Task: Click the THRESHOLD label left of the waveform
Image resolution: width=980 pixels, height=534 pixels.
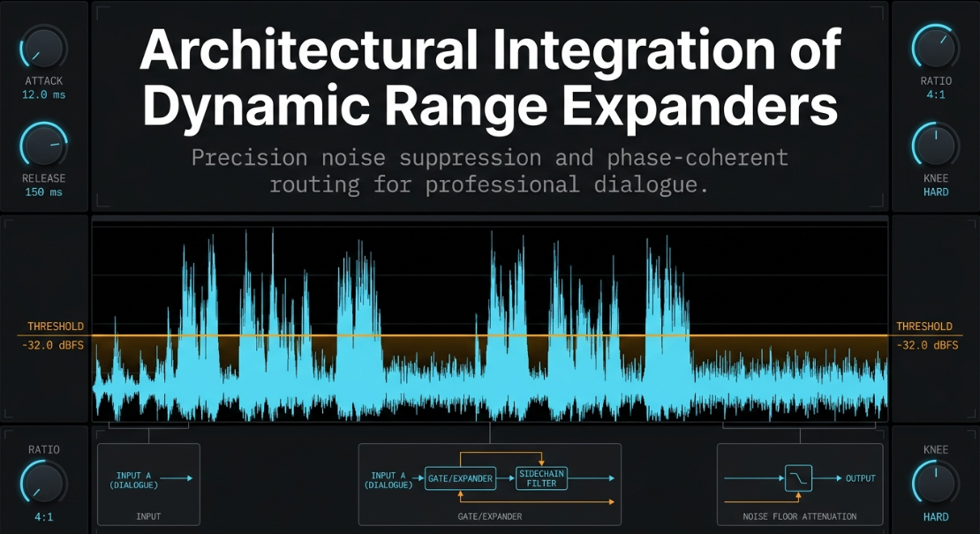Action: pyautogui.click(x=56, y=327)
